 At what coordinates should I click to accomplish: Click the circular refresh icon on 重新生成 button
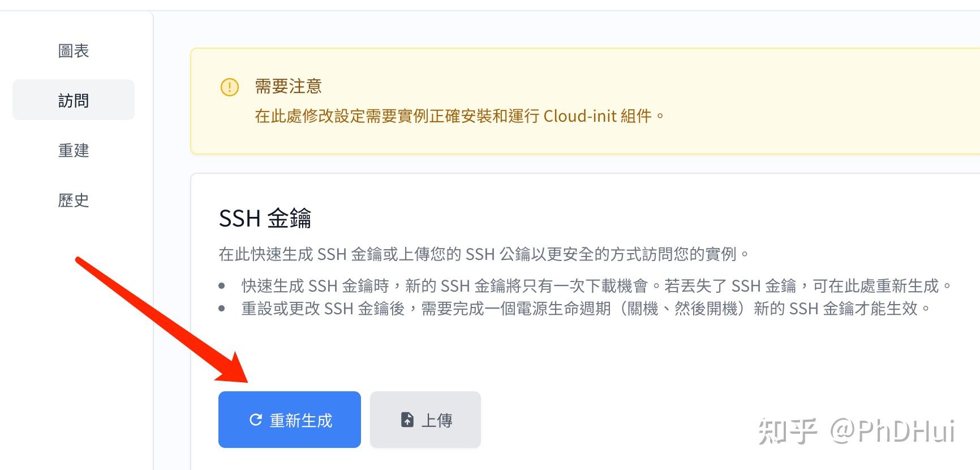(x=256, y=420)
